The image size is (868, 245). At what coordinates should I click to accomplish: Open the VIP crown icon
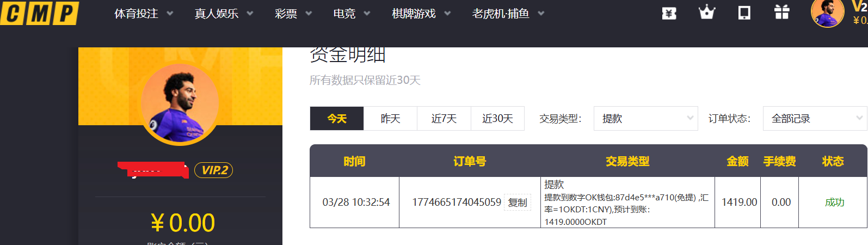point(706,13)
